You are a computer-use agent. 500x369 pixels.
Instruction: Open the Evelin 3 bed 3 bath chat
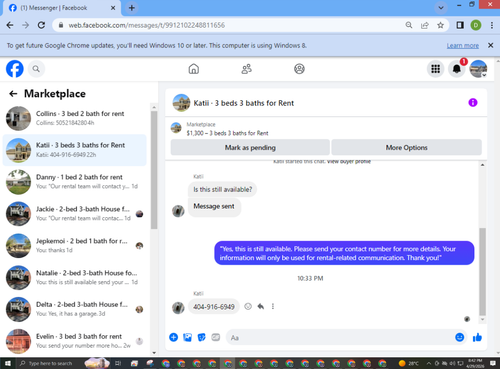[x=75, y=341]
